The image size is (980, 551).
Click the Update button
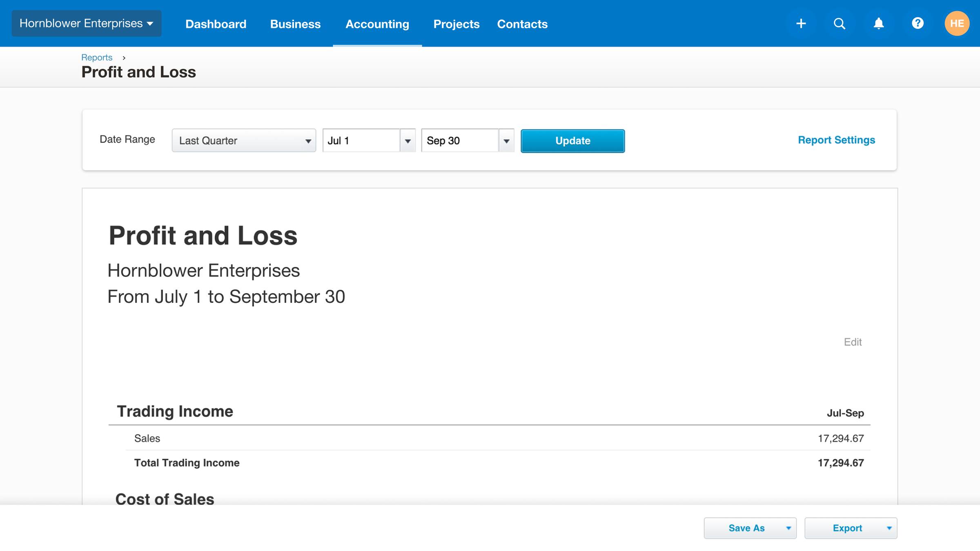[572, 140]
